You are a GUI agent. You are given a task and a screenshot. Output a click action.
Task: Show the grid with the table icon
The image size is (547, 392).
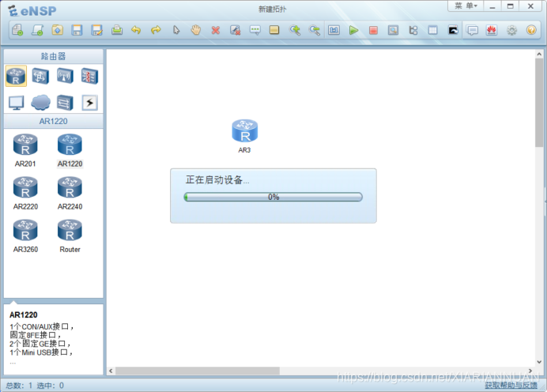click(432, 30)
